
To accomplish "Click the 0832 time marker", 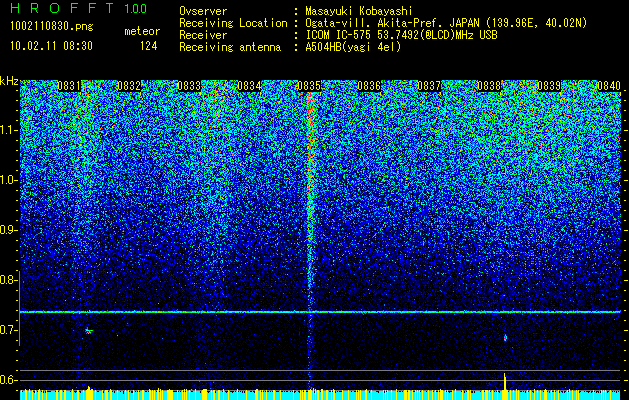I will coord(129,86).
